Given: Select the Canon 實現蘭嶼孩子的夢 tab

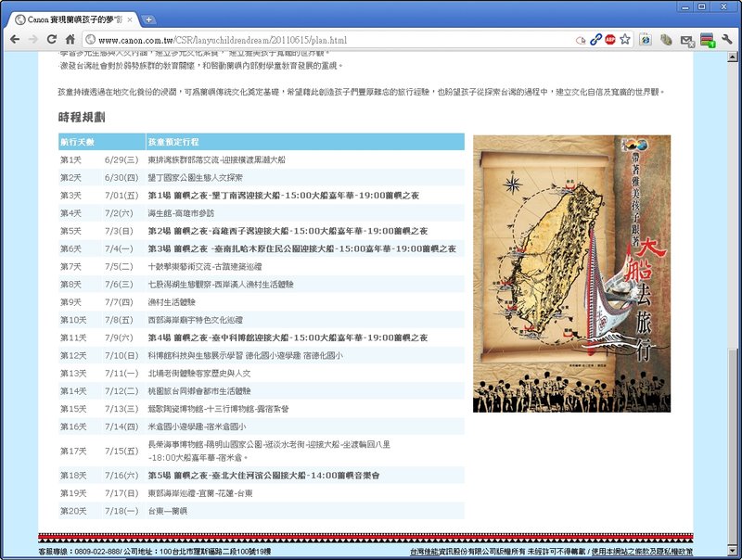Looking at the screenshot, I should pos(71,19).
